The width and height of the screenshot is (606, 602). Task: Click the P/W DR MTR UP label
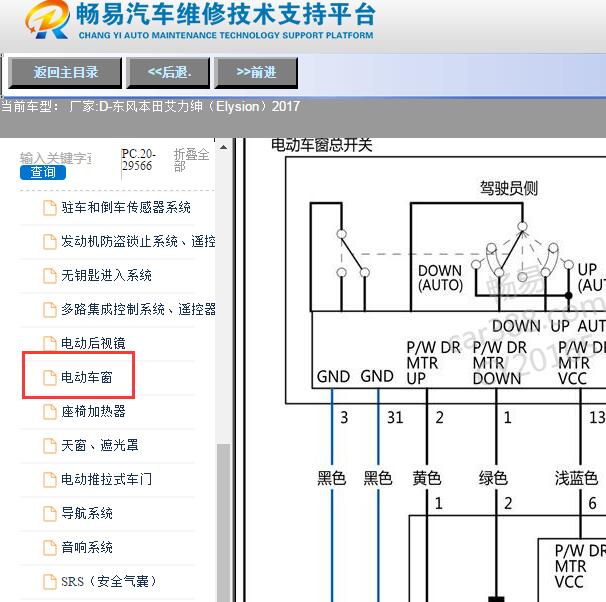(433, 363)
